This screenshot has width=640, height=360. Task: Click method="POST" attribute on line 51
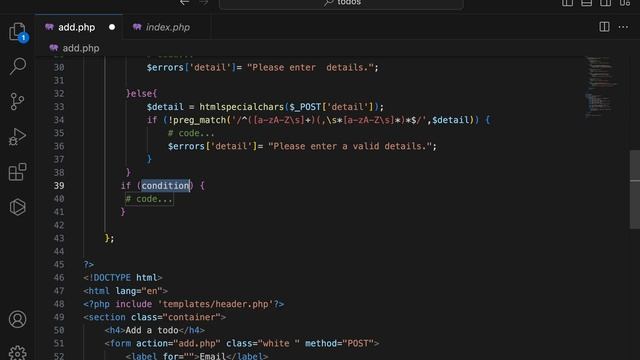tap(339, 343)
